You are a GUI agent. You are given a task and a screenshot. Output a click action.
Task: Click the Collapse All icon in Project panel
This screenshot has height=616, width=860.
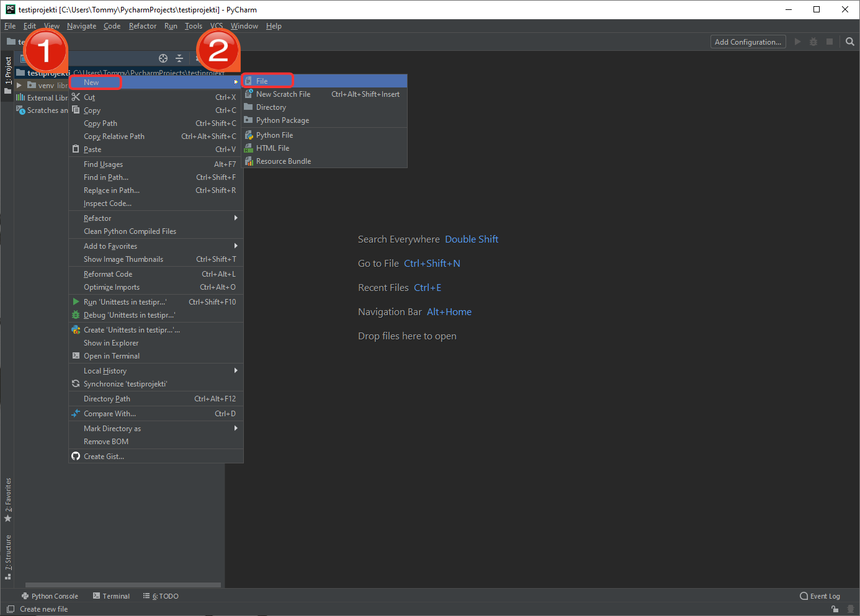179,58
